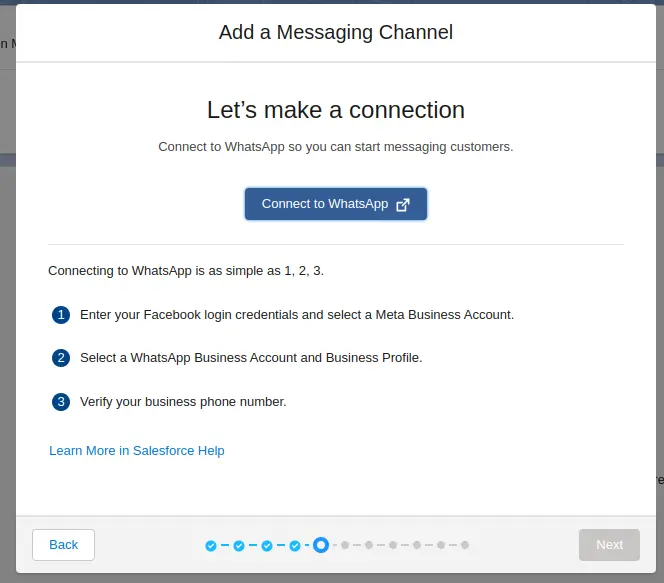Click the 'Add a Messaging Channel' title

tap(336, 32)
